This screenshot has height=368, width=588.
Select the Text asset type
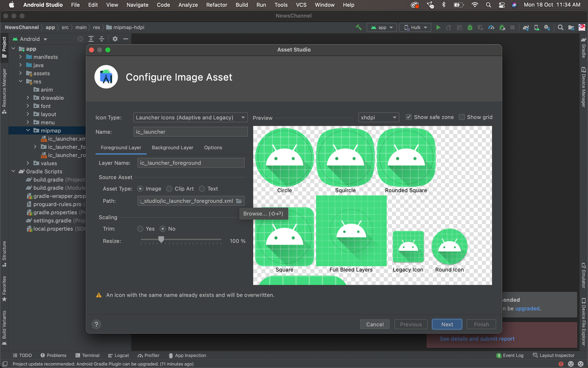[202, 189]
